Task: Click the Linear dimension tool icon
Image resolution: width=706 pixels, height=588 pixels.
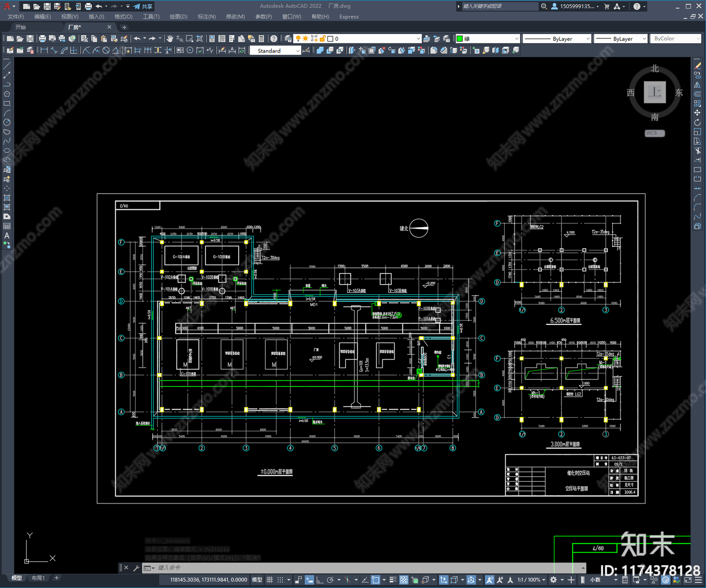Action: tap(44, 50)
